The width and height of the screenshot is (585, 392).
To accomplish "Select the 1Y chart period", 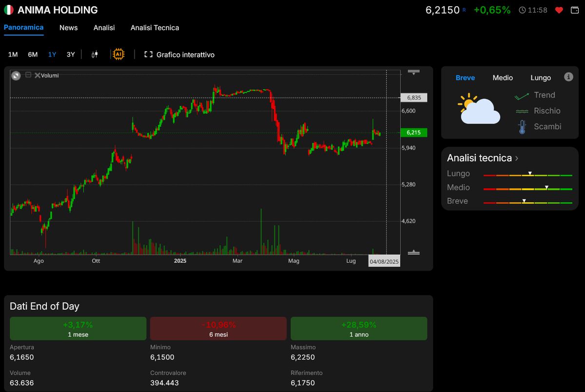I will tap(52, 55).
